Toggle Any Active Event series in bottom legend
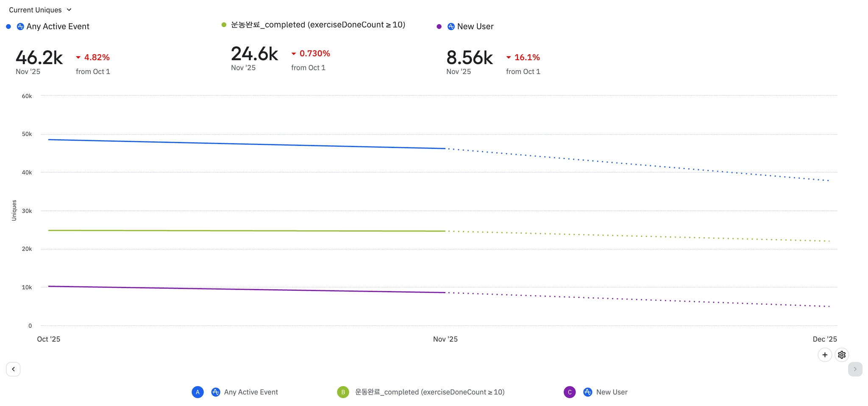The width and height of the screenshot is (868, 406). click(251, 392)
